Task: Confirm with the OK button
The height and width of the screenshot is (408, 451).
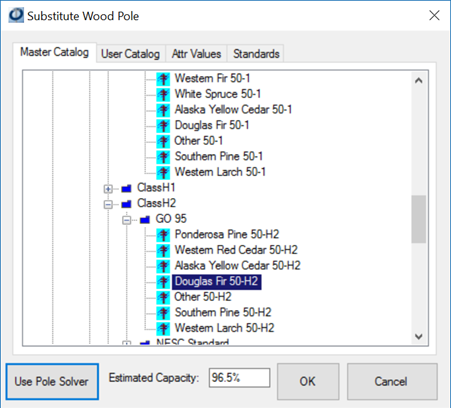Action: pos(308,381)
